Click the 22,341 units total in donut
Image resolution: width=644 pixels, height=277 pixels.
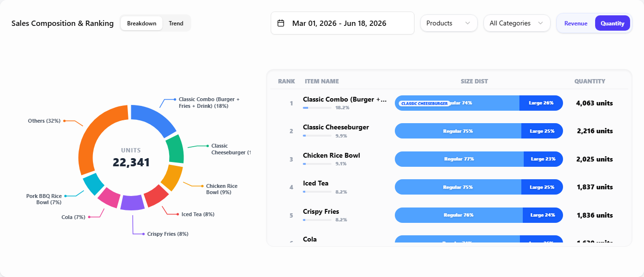pyautogui.click(x=131, y=162)
